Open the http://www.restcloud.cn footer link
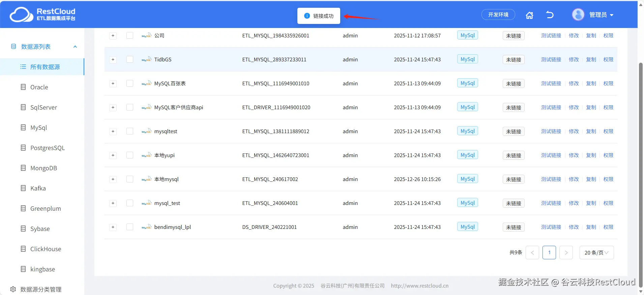The image size is (644, 295). coord(420,286)
